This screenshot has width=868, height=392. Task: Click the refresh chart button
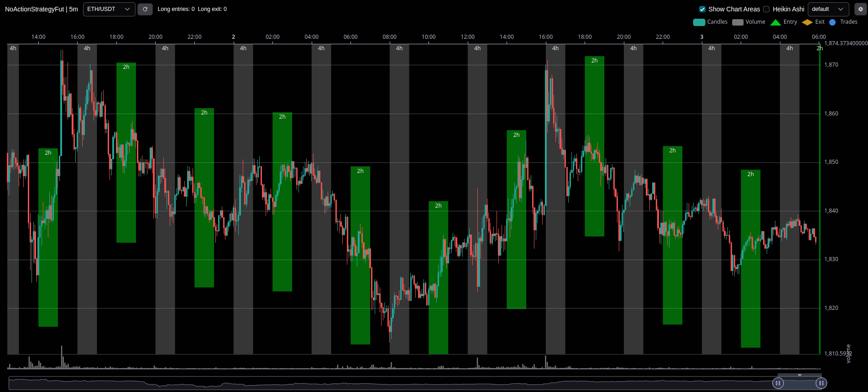(x=145, y=9)
